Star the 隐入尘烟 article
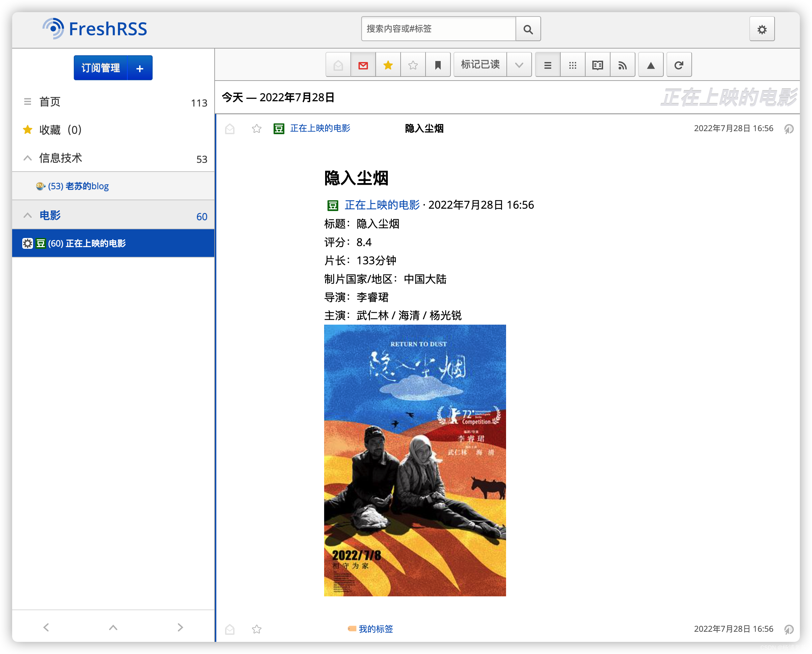This screenshot has width=812, height=654. click(x=256, y=128)
